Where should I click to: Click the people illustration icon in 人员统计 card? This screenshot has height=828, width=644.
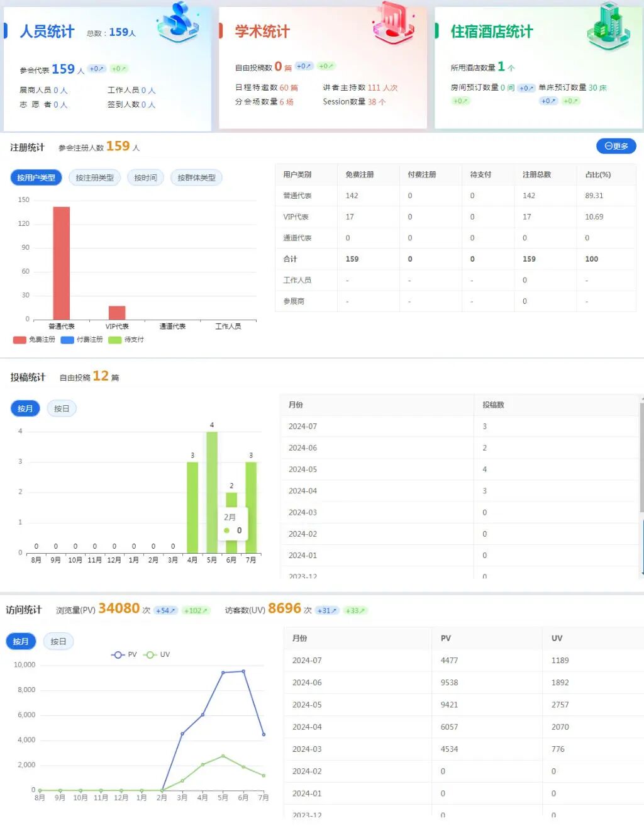pos(178,23)
